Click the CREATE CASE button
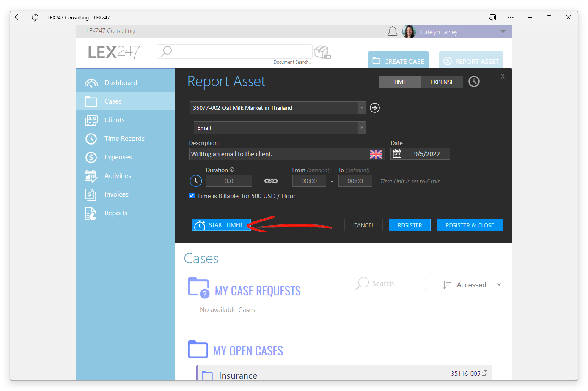This screenshot has width=588, height=391. [x=398, y=60]
